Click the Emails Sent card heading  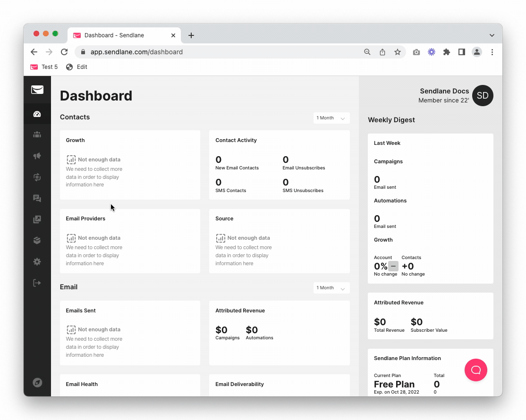pos(81,311)
